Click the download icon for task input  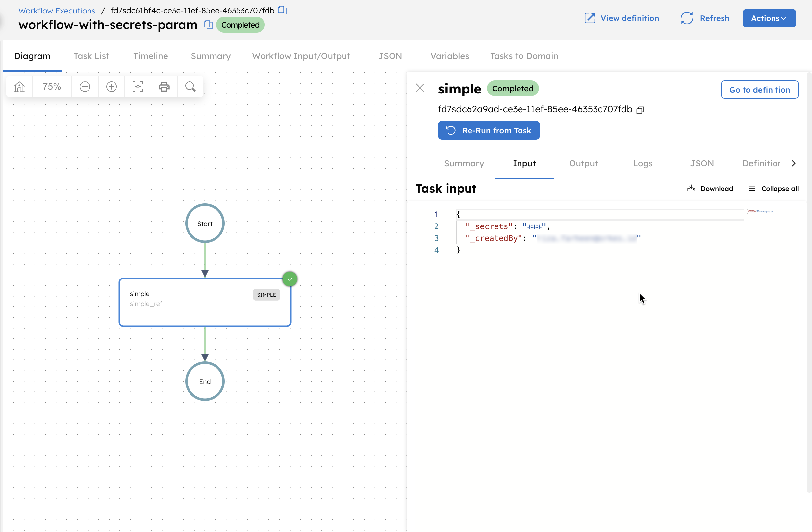pos(691,189)
